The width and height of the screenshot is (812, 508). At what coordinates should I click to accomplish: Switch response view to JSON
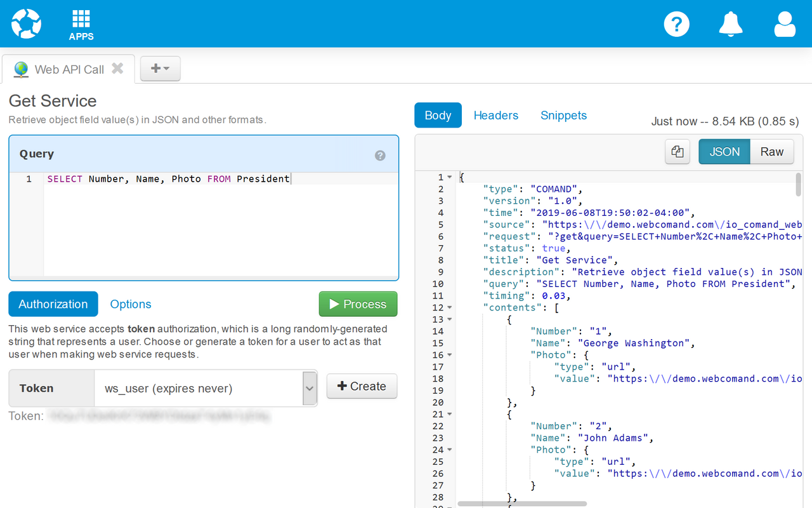coord(724,152)
